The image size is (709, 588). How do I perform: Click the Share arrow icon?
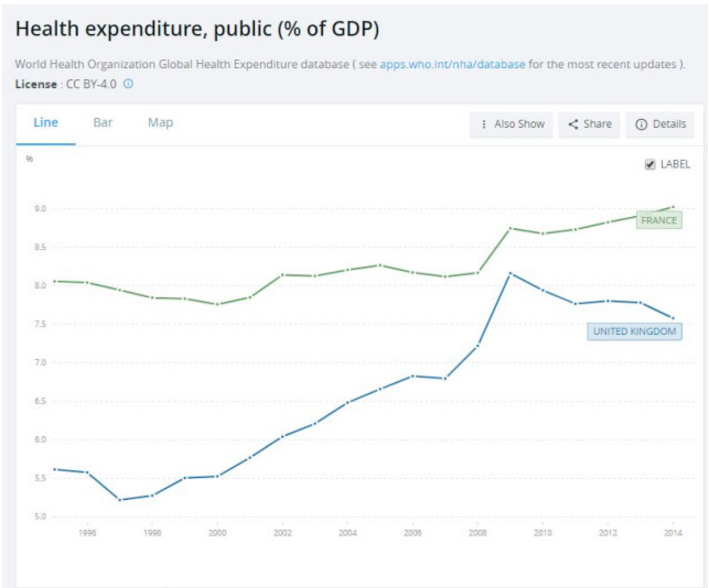tap(573, 125)
